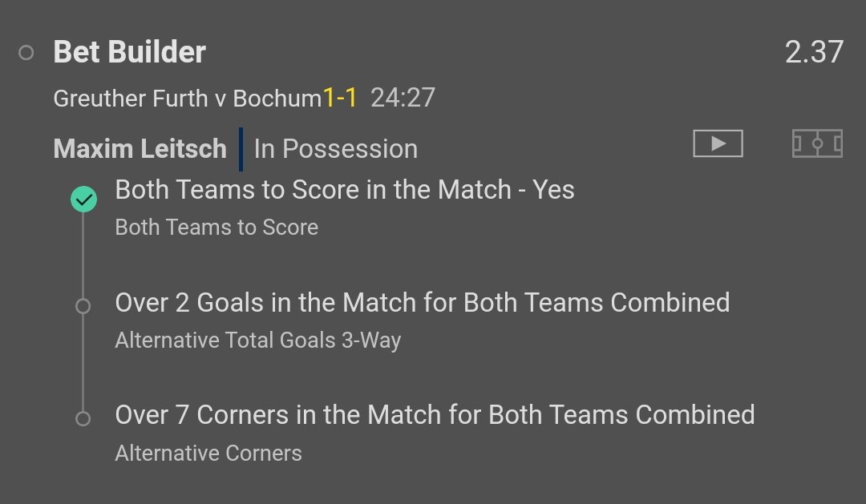Click the 24:27 match clock
866x504 pixels.
(x=403, y=98)
